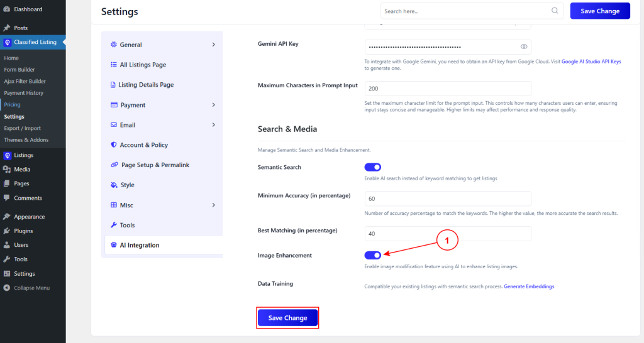Click the Collapse Menu arrow icon

pos(6,288)
